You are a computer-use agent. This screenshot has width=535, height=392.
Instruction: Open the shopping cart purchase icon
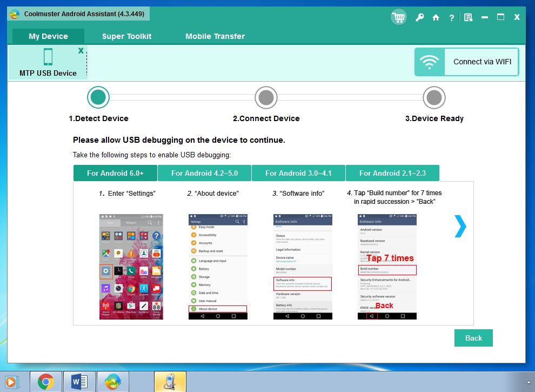[x=398, y=17]
